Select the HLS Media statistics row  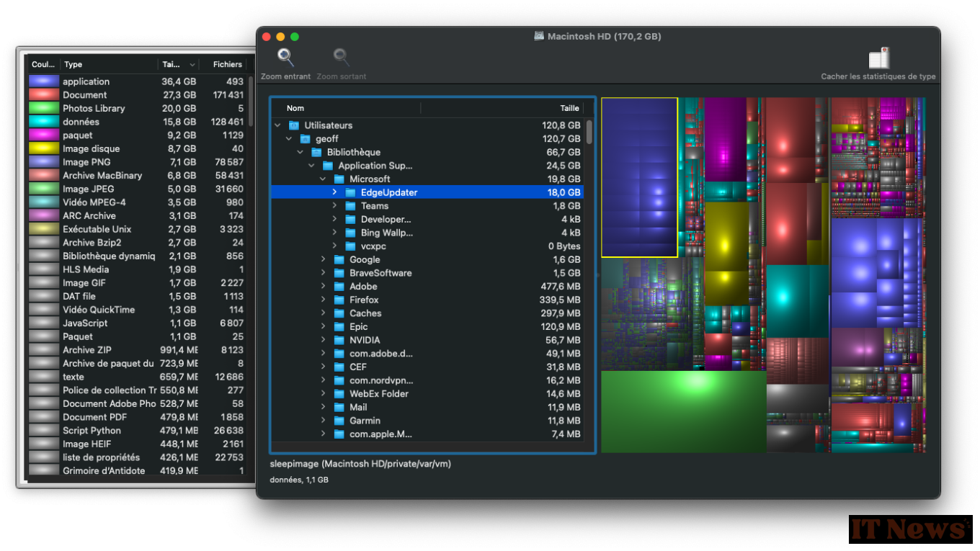click(137, 269)
